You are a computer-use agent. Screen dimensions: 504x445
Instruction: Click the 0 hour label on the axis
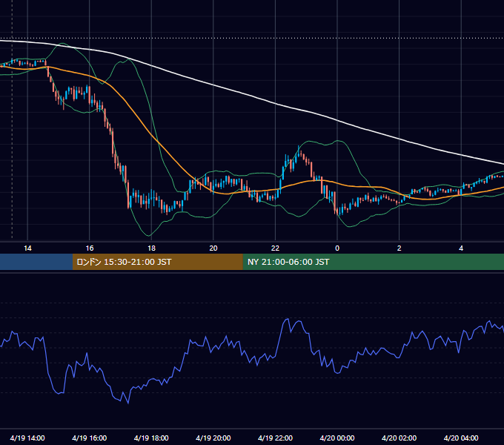point(337,248)
